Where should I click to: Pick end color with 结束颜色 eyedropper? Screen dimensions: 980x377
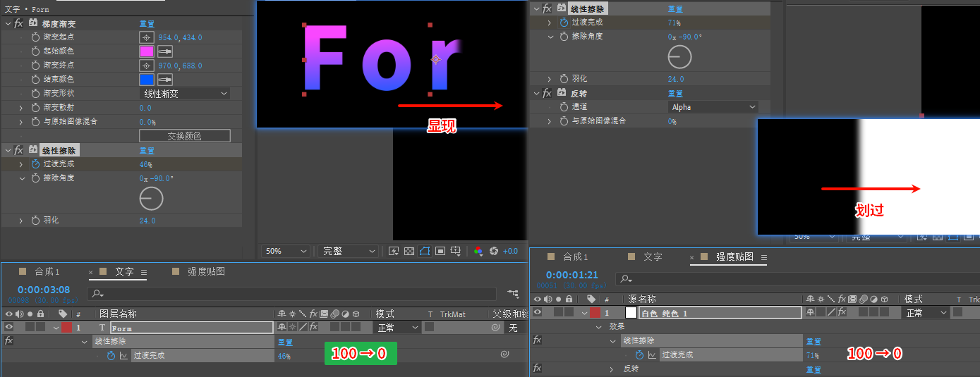click(164, 80)
